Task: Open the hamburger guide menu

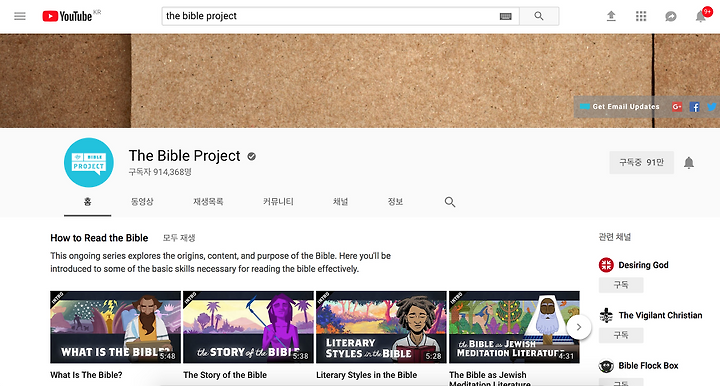Action: coord(20,17)
